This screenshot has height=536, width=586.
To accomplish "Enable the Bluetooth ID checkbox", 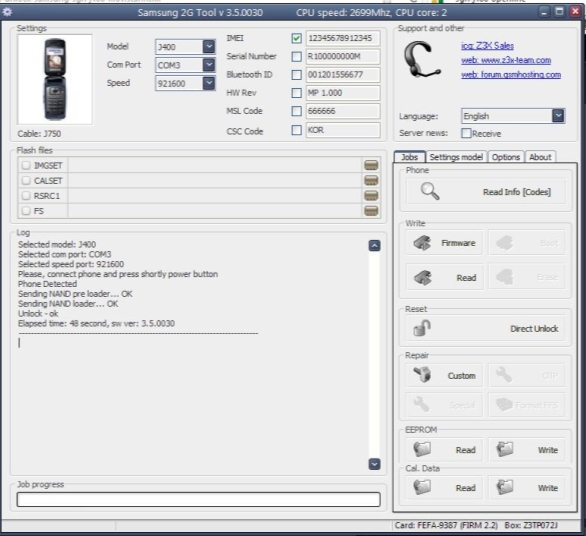I will tap(296, 75).
